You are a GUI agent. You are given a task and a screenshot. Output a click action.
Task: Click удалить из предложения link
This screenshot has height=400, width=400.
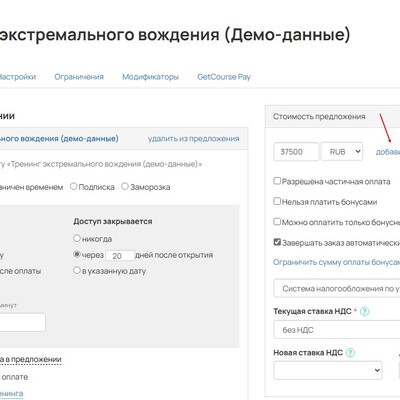(194, 139)
